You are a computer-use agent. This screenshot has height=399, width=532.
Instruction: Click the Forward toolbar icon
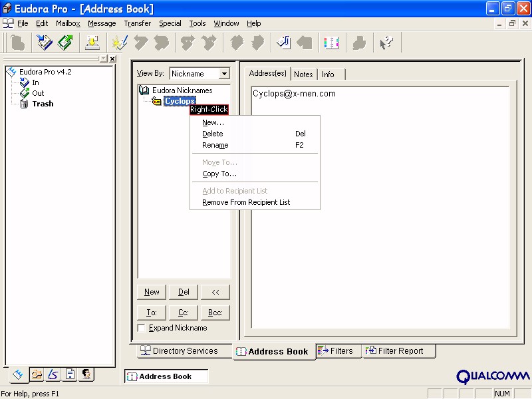(x=188, y=43)
